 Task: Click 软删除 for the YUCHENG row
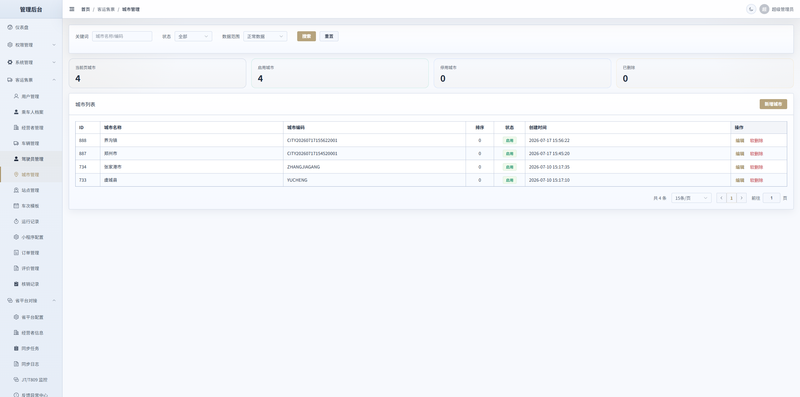point(757,180)
